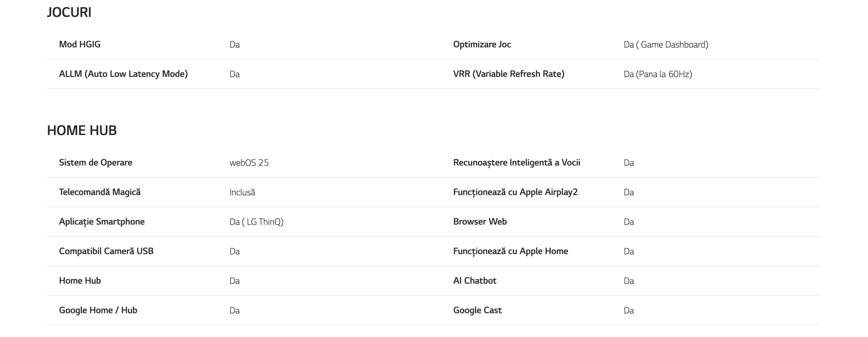Click the ALLM (Auto Low Latency Mode) label
This screenshot has width=868, height=337.
click(x=123, y=74)
